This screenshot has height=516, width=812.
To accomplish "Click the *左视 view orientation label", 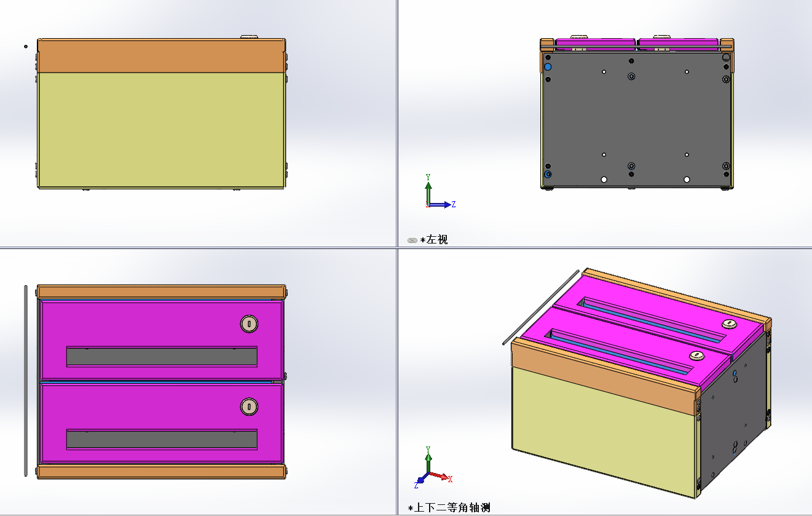I will (434, 240).
